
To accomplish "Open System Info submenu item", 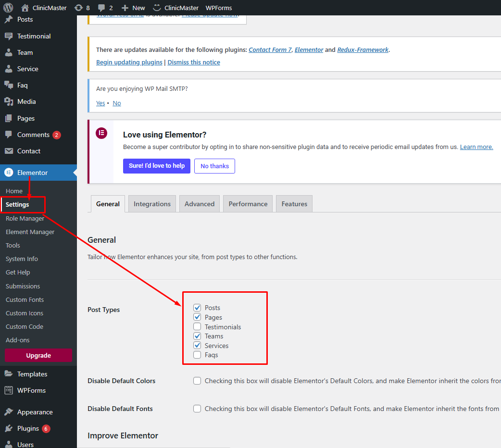I will 22,259.
